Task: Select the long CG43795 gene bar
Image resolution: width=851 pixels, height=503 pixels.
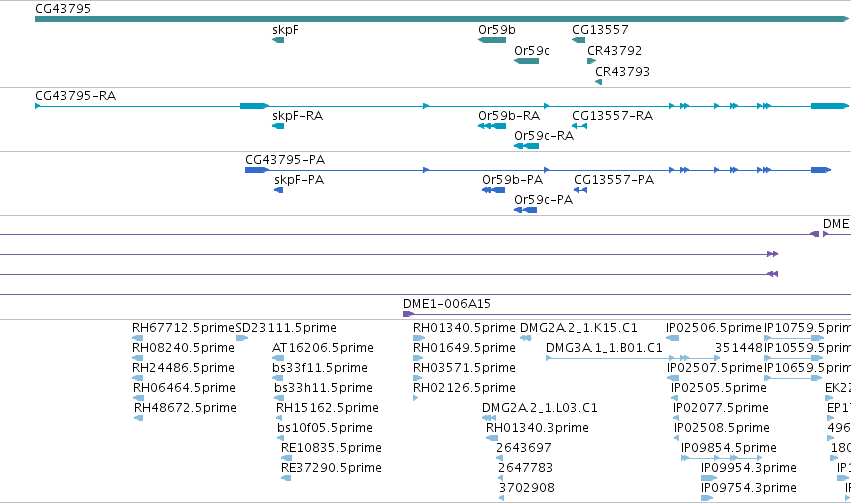Action: point(442,19)
